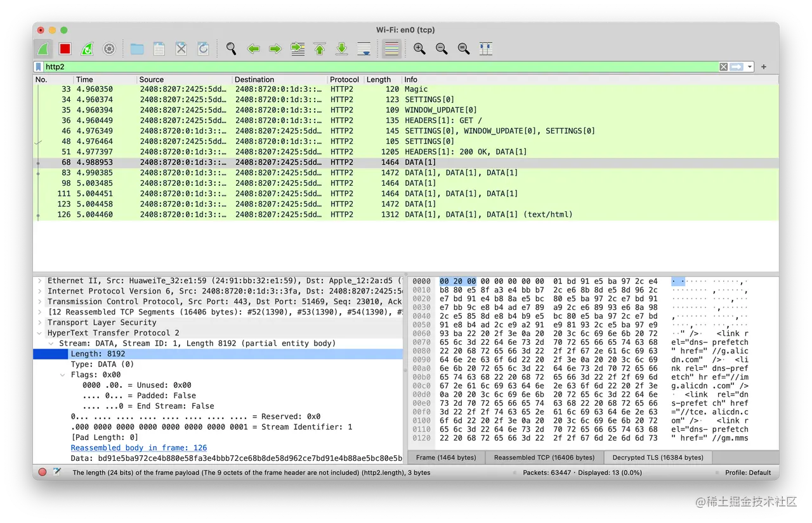Sort by the Protocol column header

click(346, 79)
